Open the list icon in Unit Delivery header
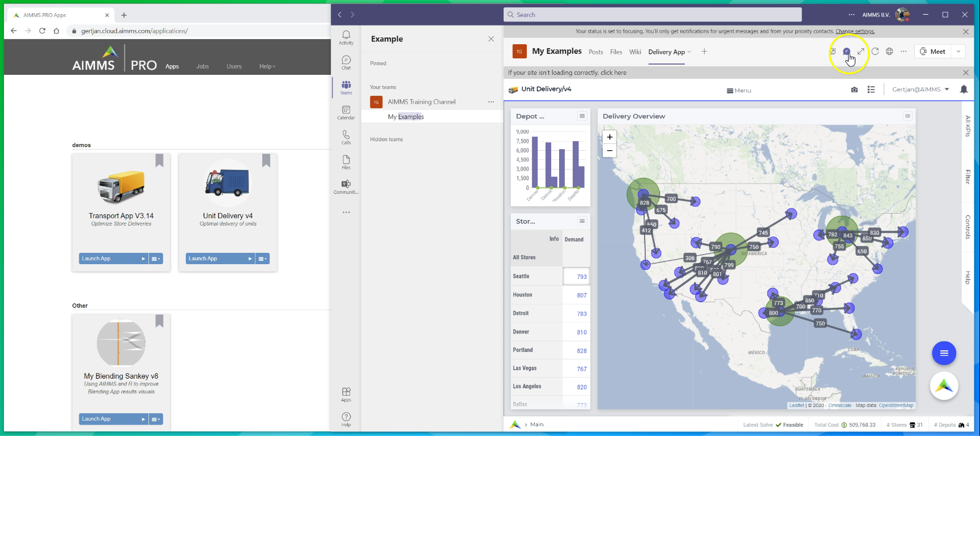980x534 pixels. 871,90
